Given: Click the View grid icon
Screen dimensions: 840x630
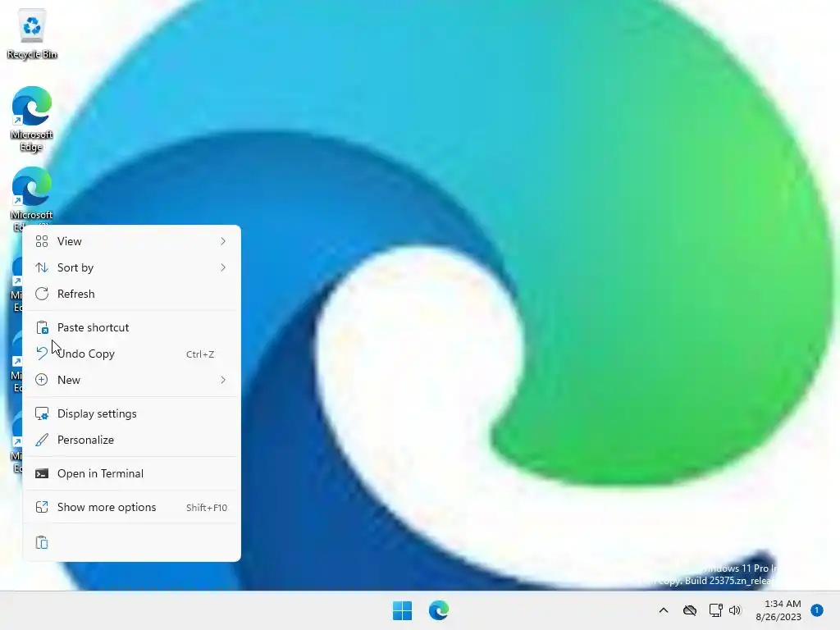Looking at the screenshot, I should [42, 241].
